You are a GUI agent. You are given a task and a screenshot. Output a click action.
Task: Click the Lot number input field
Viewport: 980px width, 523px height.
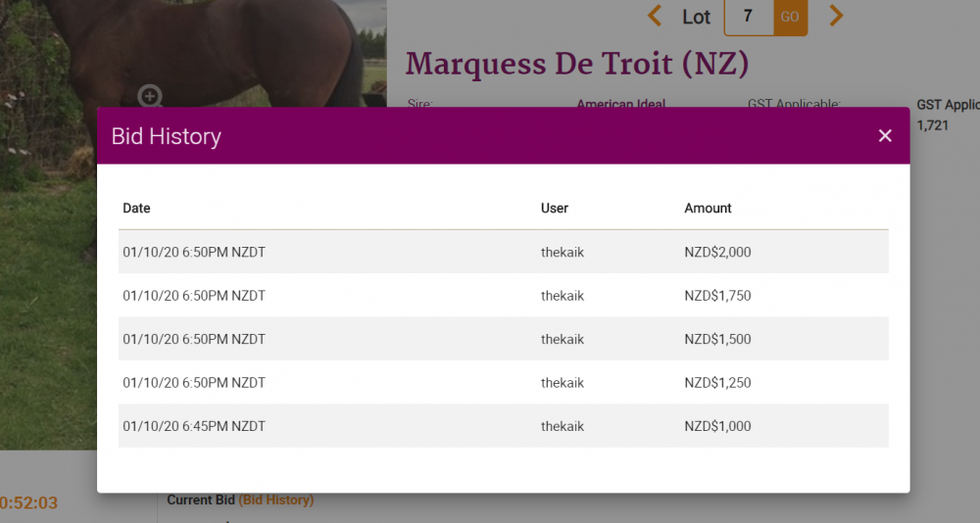pyautogui.click(x=749, y=17)
